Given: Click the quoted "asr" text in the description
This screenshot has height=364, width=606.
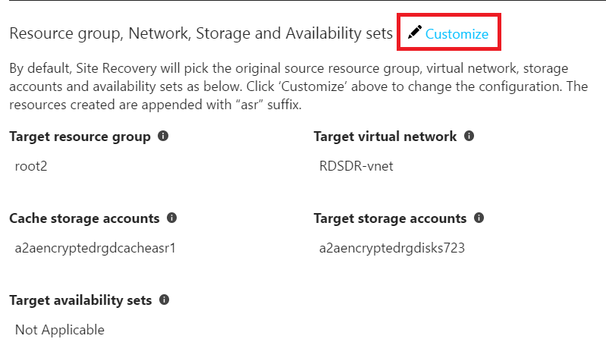Looking at the screenshot, I should (250, 105).
